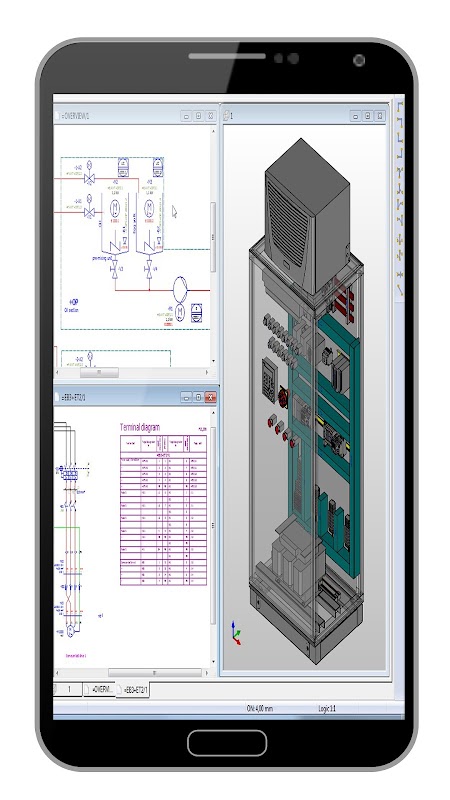Select the Γ-shaped corner connection tool
450x800 pixels.
tap(400, 107)
